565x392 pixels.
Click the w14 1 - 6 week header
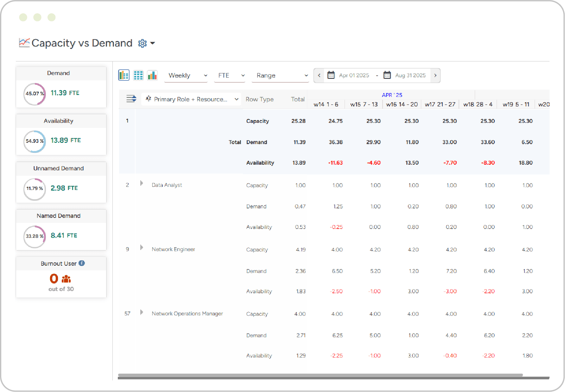click(x=326, y=104)
